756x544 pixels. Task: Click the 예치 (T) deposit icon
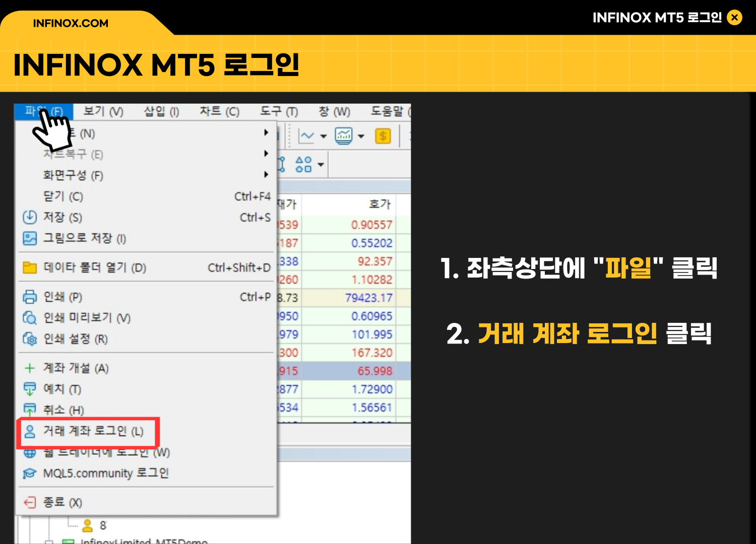[x=30, y=389]
